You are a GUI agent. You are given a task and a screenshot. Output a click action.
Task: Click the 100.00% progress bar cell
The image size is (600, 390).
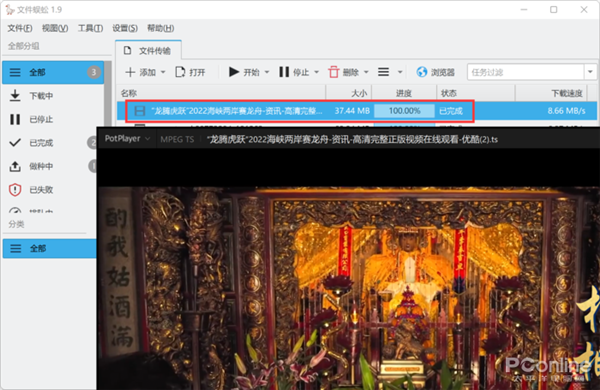(404, 111)
